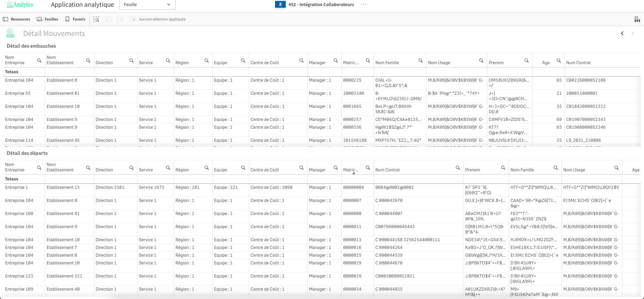Go to previous sheet with left chevron
Viewport: 644px width, 299px height.
622,33
